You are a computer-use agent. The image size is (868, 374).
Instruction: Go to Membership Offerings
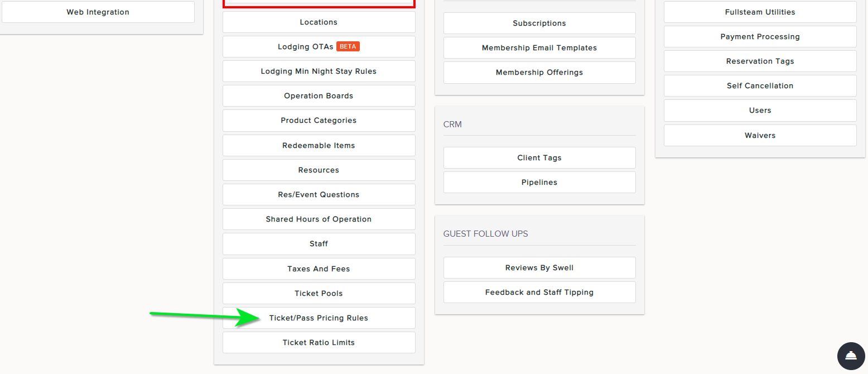point(539,72)
